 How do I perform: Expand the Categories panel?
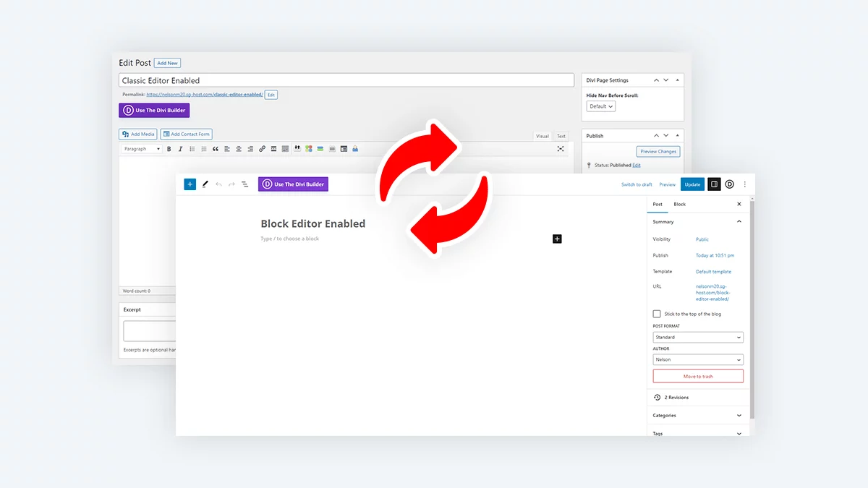tap(699, 416)
